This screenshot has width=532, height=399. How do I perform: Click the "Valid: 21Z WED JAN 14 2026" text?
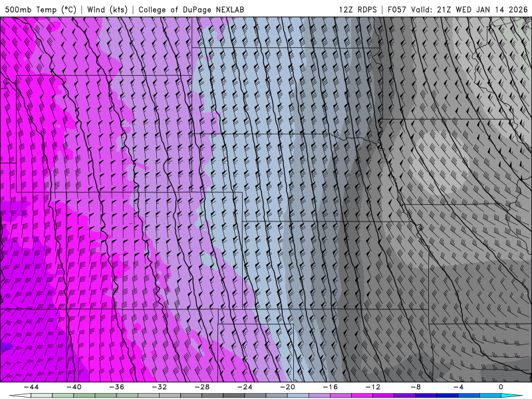pos(469,9)
